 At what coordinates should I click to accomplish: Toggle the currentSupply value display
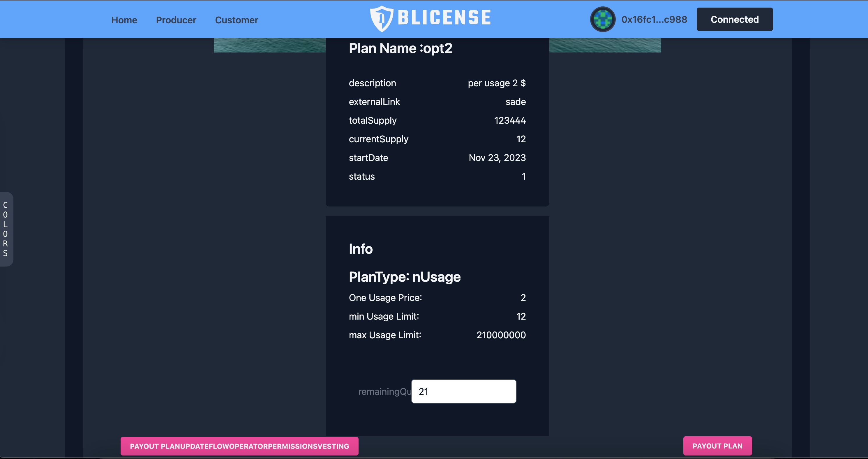[521, 139]
